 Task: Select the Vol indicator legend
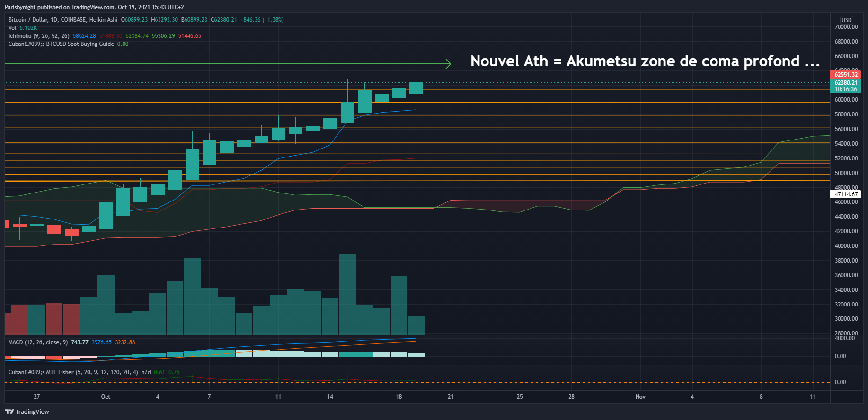coord(12,28)
